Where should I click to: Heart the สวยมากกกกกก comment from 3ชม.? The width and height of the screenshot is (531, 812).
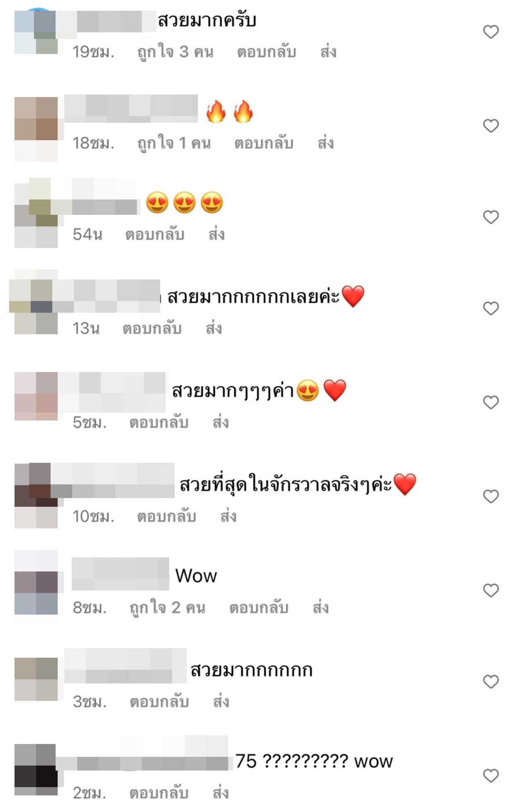(491, 682)
